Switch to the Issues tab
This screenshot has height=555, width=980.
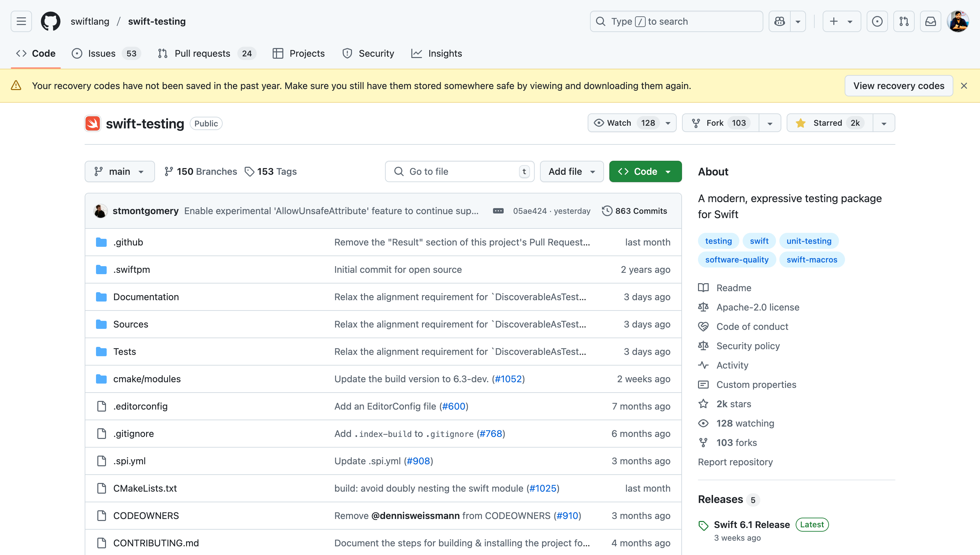[106, 53]
